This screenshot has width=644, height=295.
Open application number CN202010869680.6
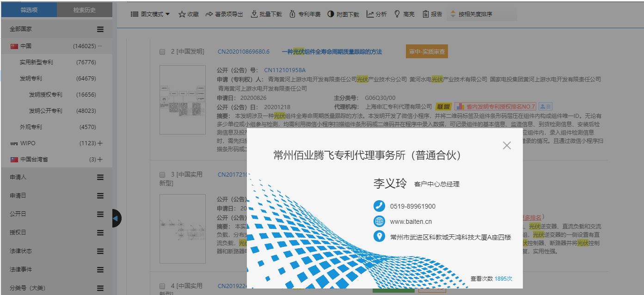tap(244, 52)
